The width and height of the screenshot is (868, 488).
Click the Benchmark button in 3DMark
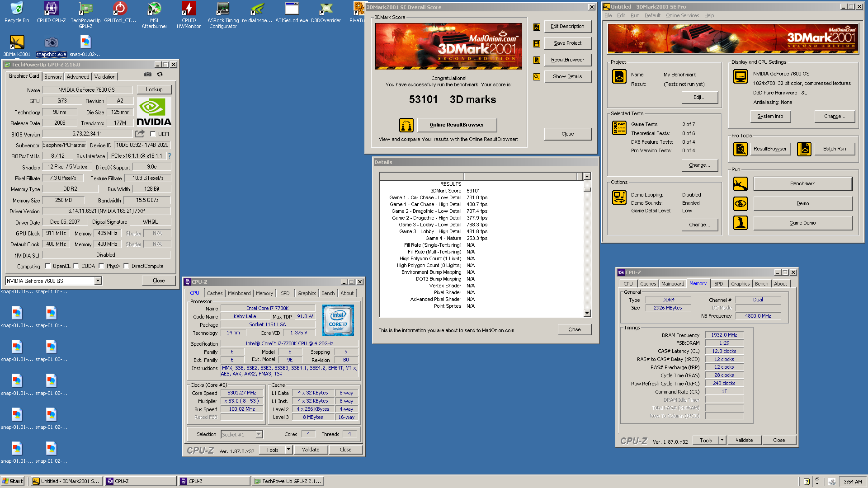point(802,184)
